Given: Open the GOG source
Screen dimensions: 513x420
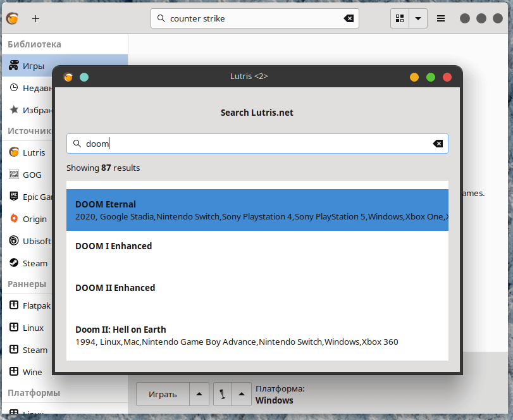Looking at the screenshot, I should 27,175.
